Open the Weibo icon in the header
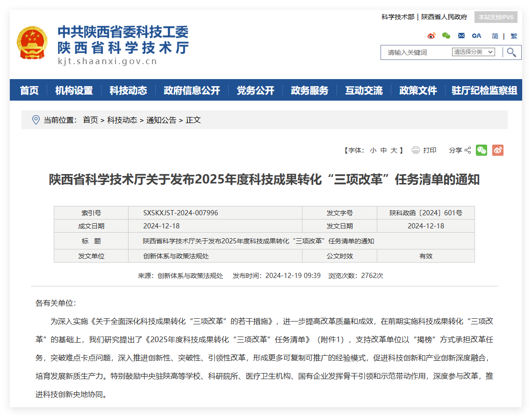The width and height of the screenshot is (532, 417). tap(431, 36)
